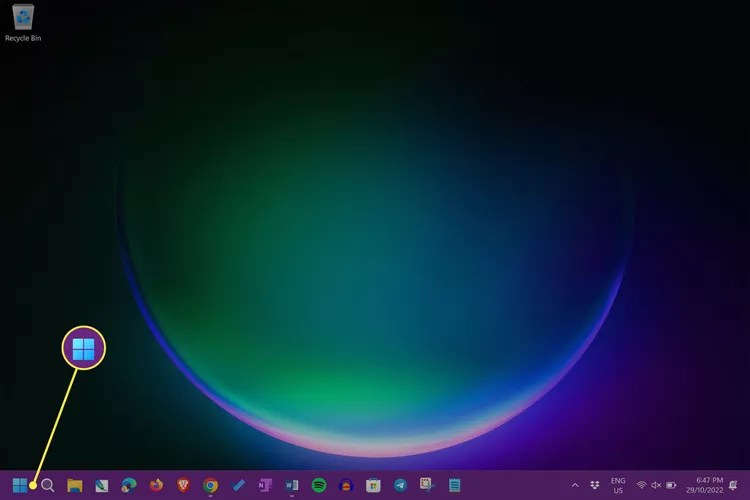
Task: Open the Windows Start menu
Action: [20, 485]
